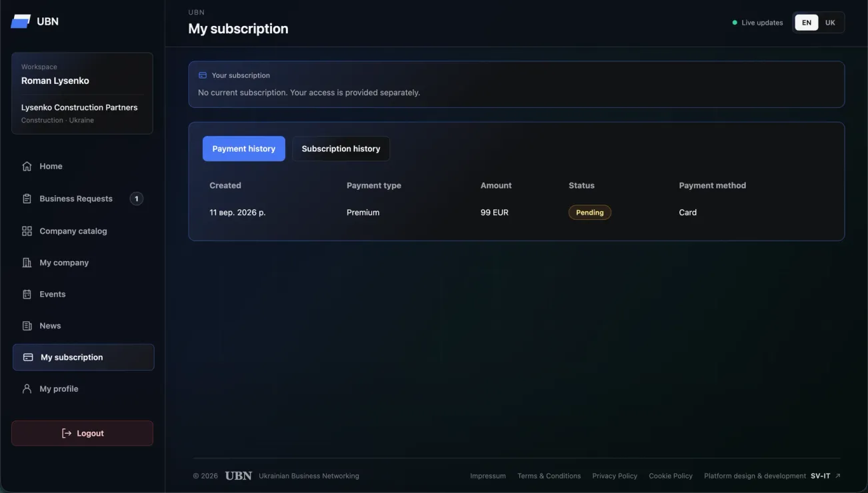Go to Home in the sidebar

[x=83, y=167]
